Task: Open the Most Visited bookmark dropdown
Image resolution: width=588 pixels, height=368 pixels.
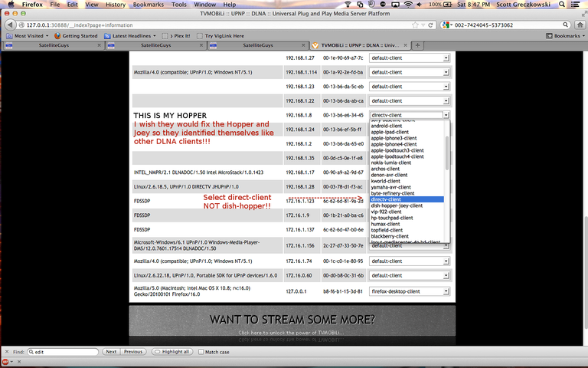Action: (28, 36)
